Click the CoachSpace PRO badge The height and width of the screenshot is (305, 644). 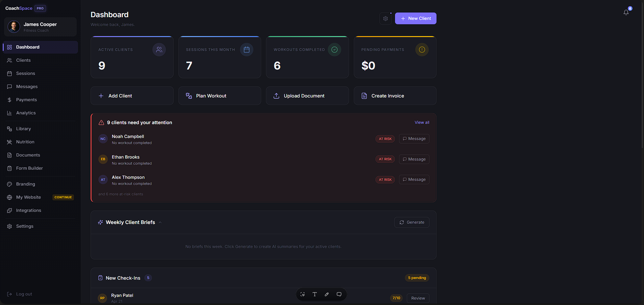pyautogui.click(x=40, y=8)
